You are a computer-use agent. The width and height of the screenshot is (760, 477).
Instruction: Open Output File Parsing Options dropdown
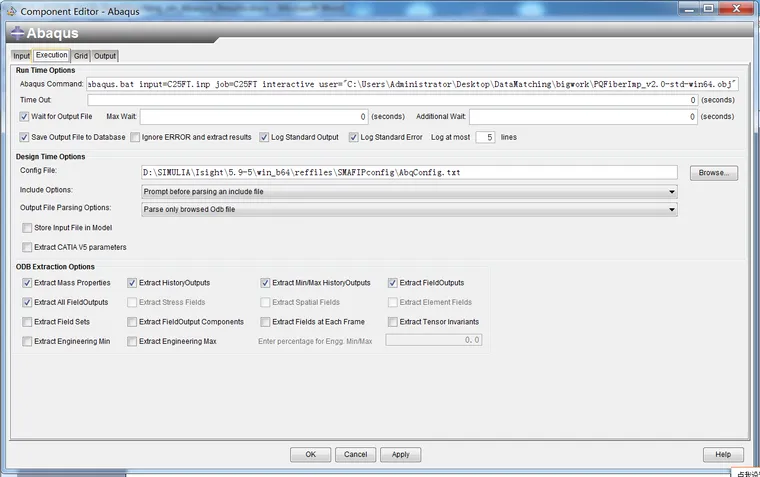click(x=409, y=210)
